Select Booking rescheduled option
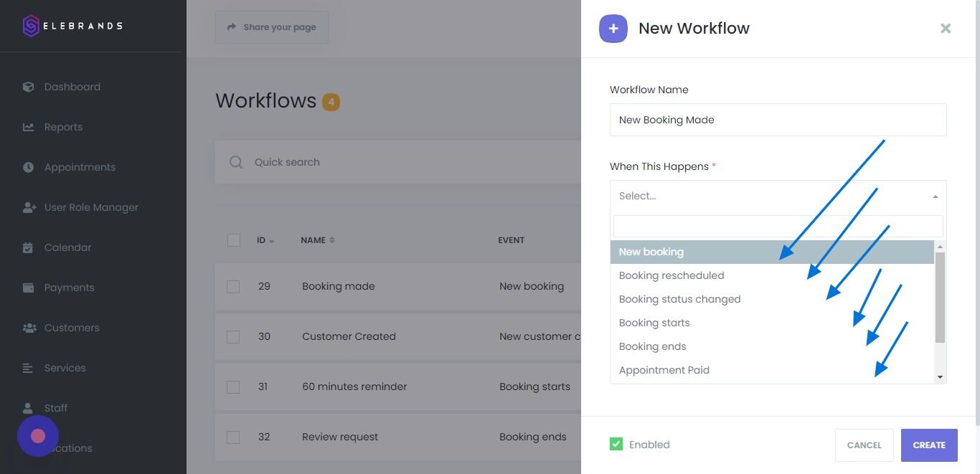This screenshot has height=474, width=980. click(772, 275)
